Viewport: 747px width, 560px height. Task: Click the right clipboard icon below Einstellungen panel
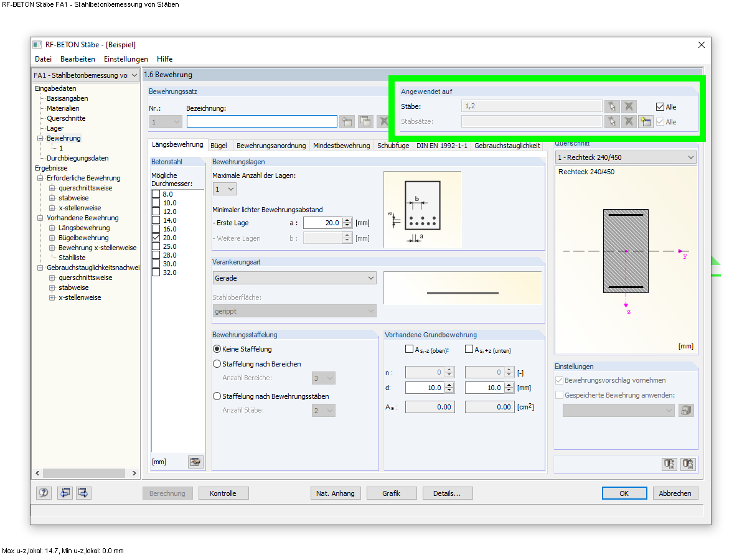point(688,464)
